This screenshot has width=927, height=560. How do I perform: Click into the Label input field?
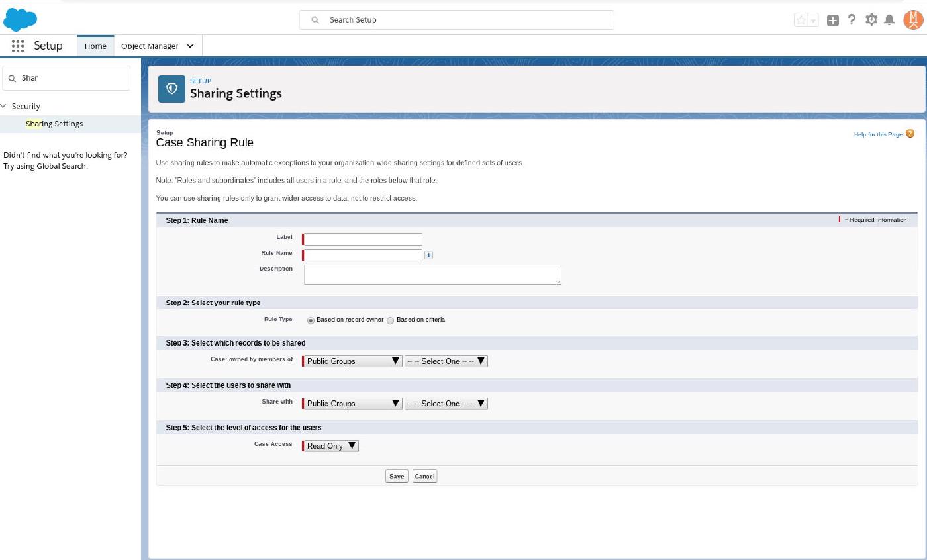click(x=363, y=239)
